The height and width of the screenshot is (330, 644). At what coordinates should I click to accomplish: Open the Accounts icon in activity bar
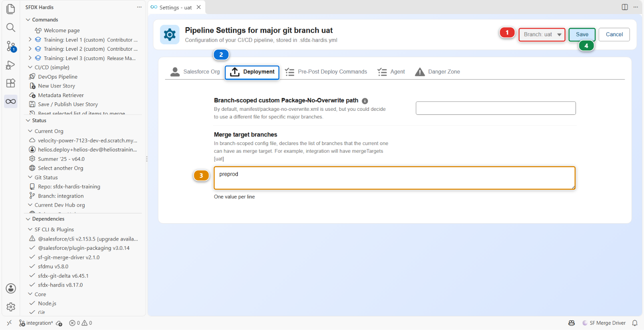coord(11,288)
